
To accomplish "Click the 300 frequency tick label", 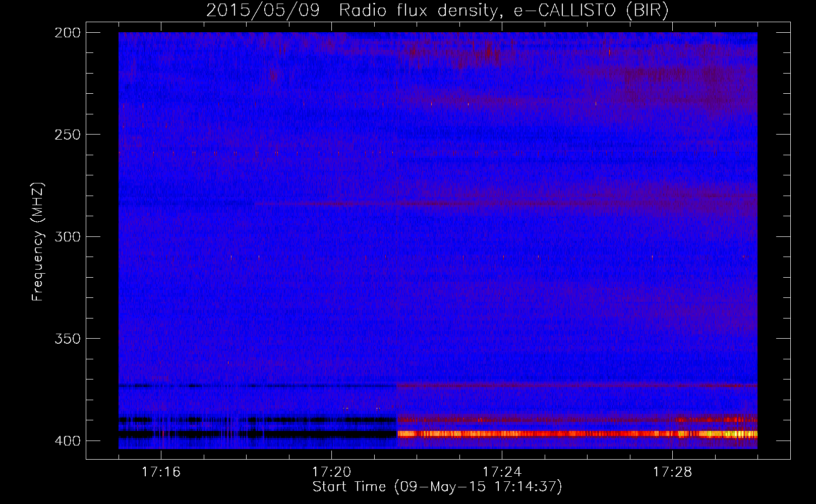I will 68,236.
